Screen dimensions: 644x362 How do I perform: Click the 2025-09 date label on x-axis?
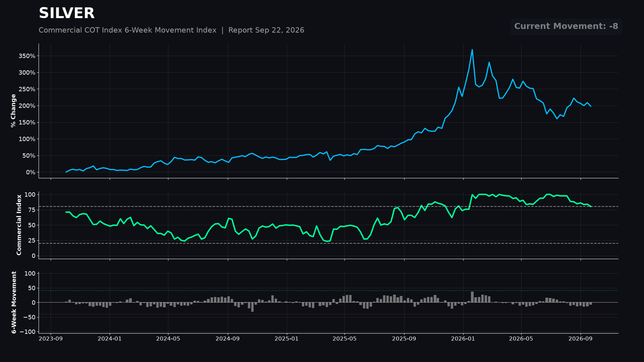pyautogui.click(x=404, y=339)
